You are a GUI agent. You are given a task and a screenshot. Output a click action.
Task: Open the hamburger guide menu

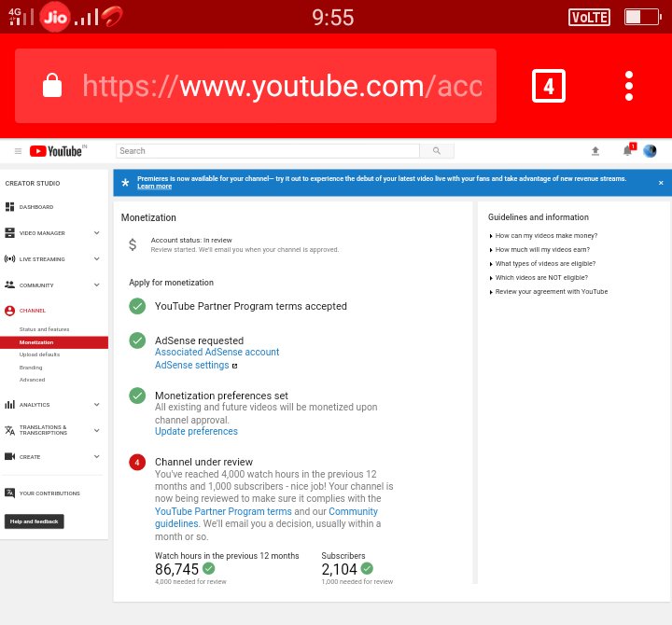coord(18,151)
